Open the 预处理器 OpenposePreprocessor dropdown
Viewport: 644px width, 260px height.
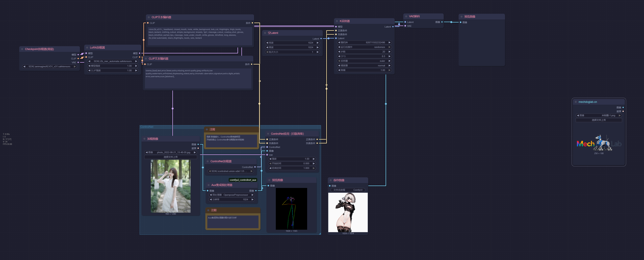[x=232, y=195]
